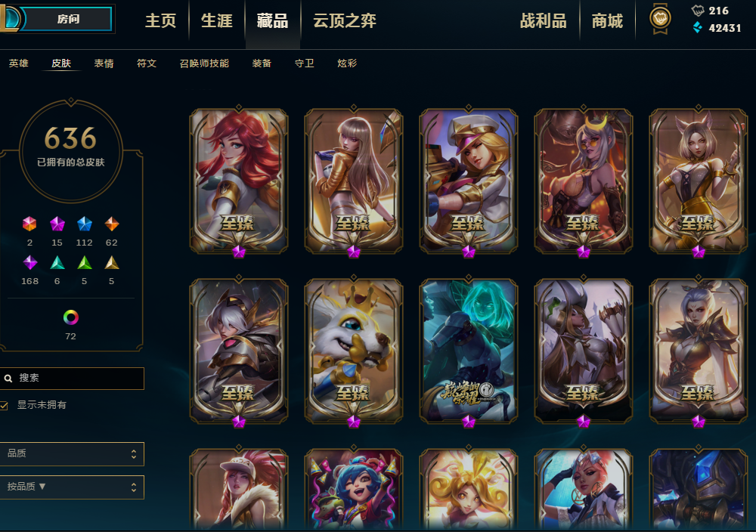756x532 pixels.
Task: Open the League logo icon at top left
Action: (10, 18)
